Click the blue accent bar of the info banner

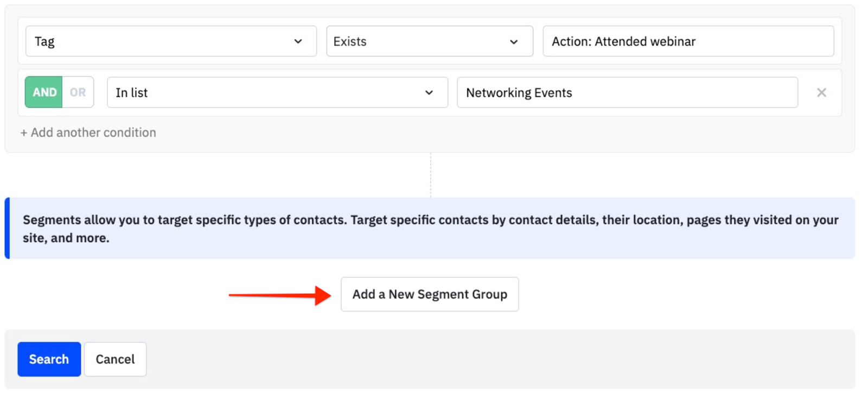tap(7, 228)
